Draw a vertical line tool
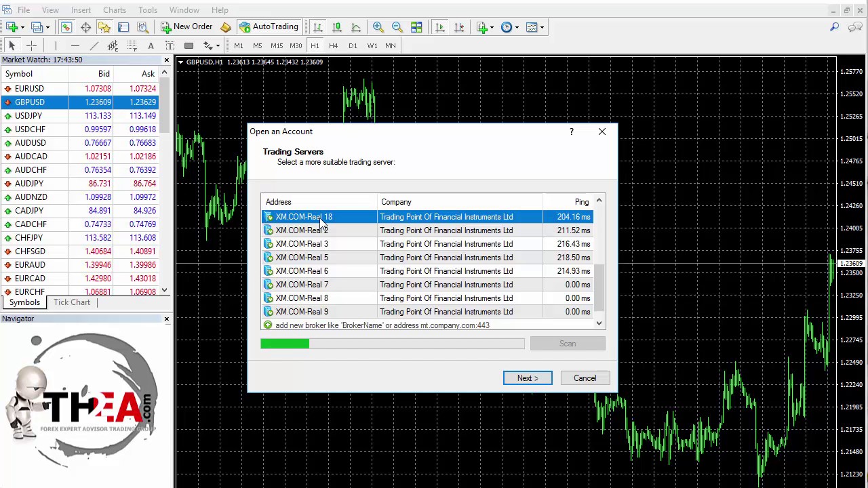 56,45
